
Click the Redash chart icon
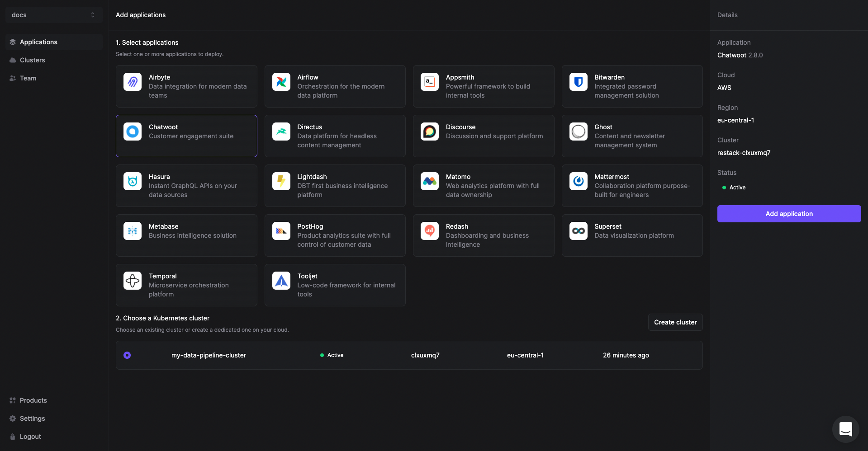coord(430,231)
